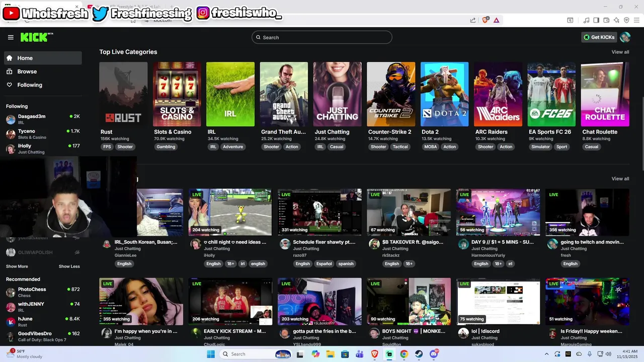
Task: Open hJune recommended channel
Action: (43, 322)
